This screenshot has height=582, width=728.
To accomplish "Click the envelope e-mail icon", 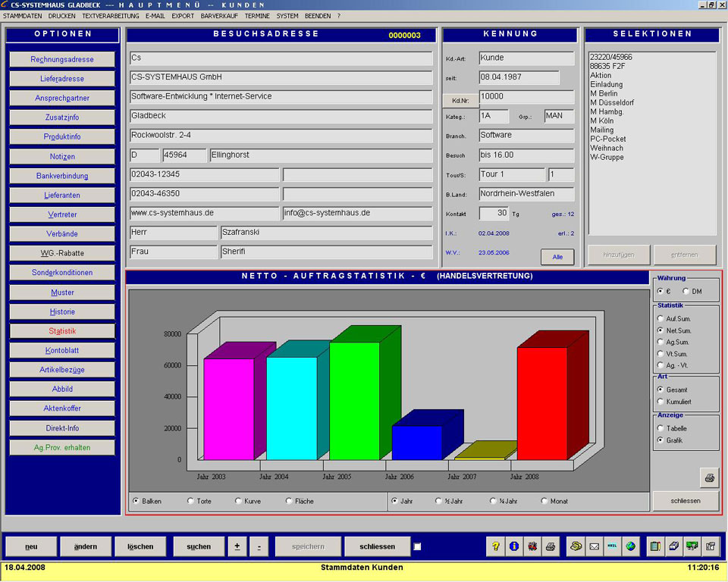I will (595, 546).
